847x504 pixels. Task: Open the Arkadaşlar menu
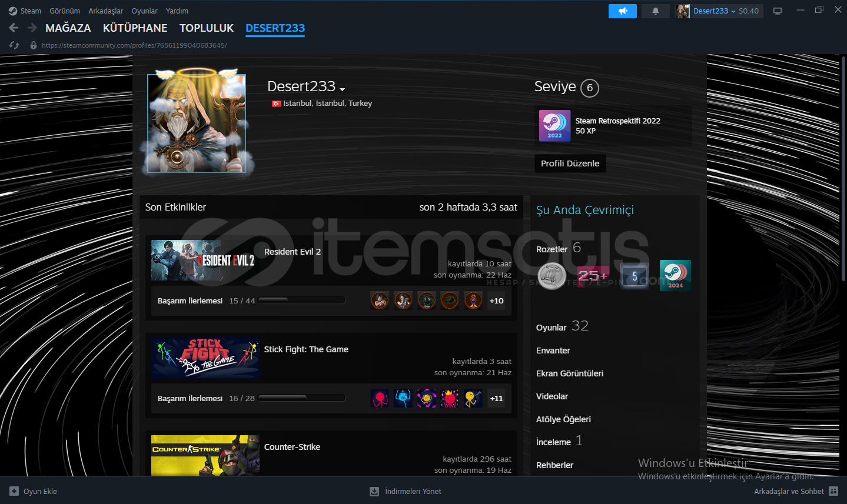(x=106, y=11)
